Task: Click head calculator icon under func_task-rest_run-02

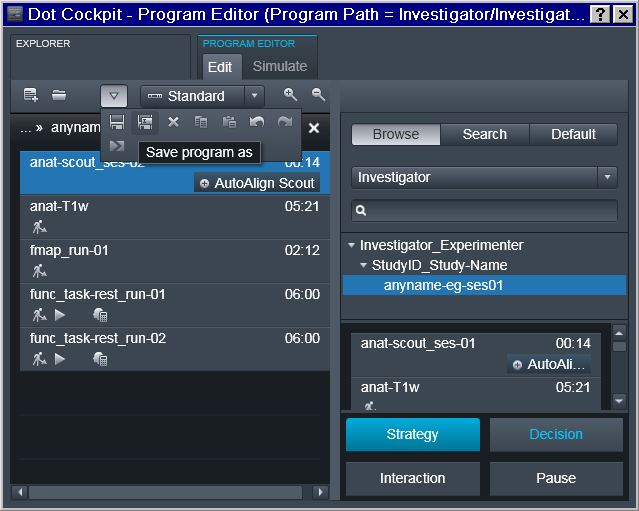Action: tap(100, 359)
